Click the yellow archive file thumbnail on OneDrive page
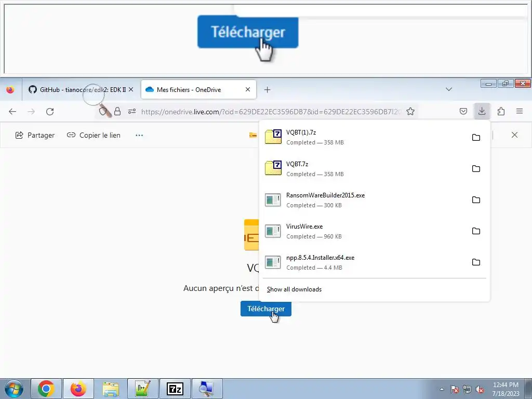Screen dimensions: 532x399 point(251,235)
